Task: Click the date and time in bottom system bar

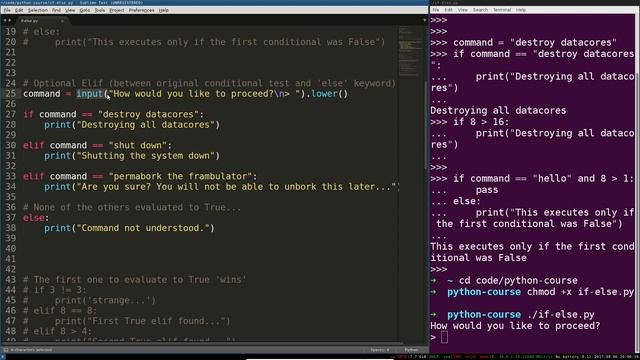Action: [617, 357]
